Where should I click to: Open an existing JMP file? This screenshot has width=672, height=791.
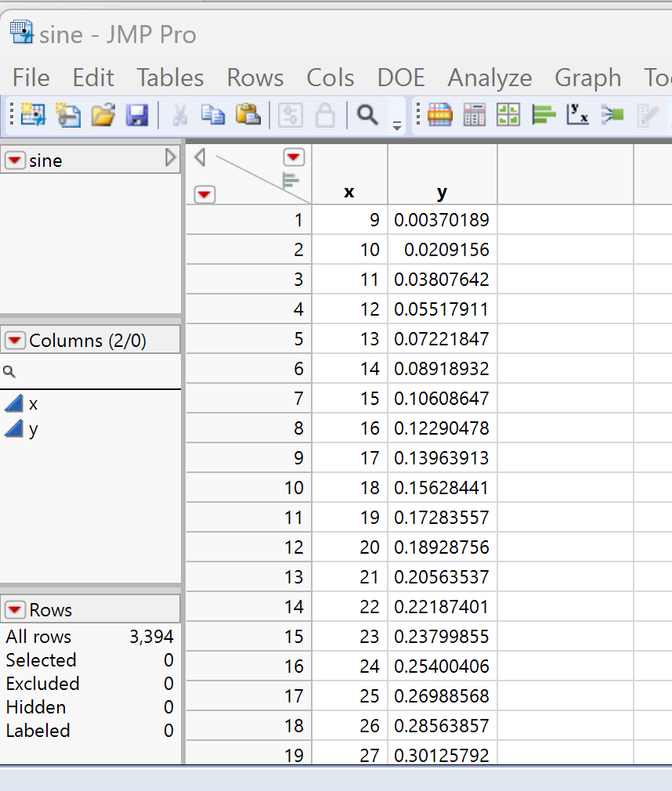[x=102, y=114]
